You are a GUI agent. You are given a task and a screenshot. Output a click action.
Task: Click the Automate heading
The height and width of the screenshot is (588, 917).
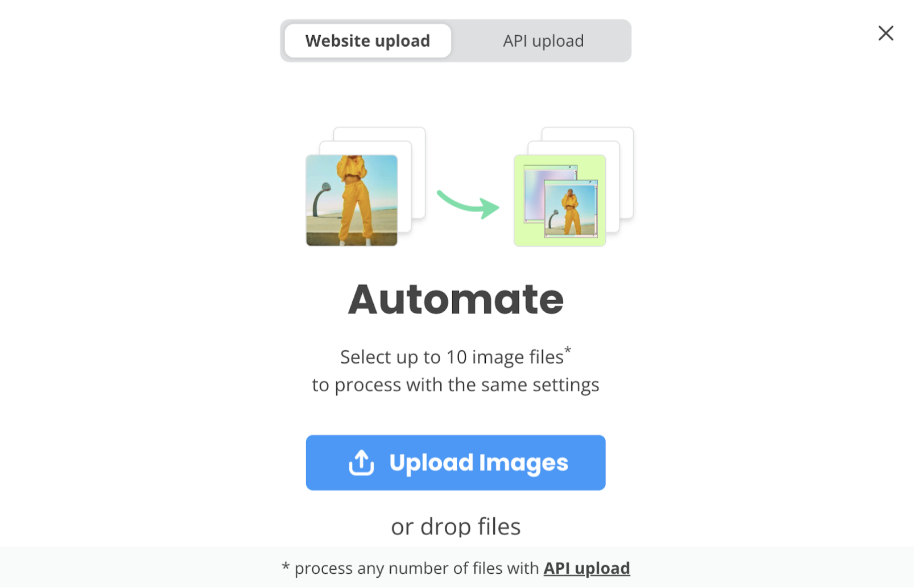coord(457,300)
